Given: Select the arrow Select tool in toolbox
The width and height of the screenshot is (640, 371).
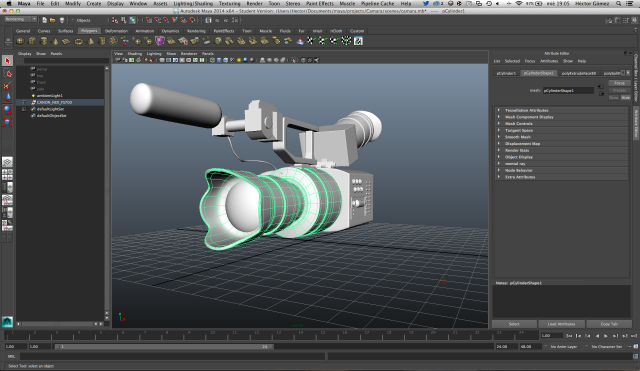Looking at the screenshot, I should point(7,60).
